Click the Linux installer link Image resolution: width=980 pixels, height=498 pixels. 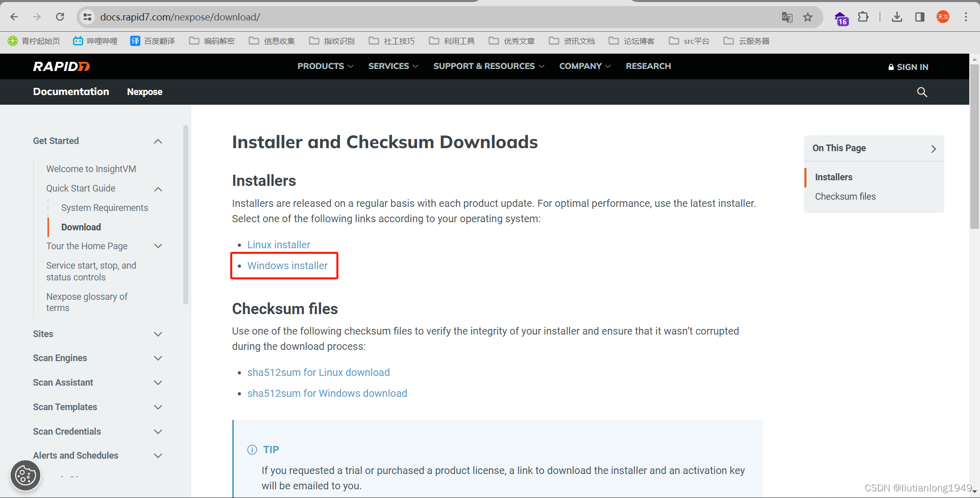(279, 245)
